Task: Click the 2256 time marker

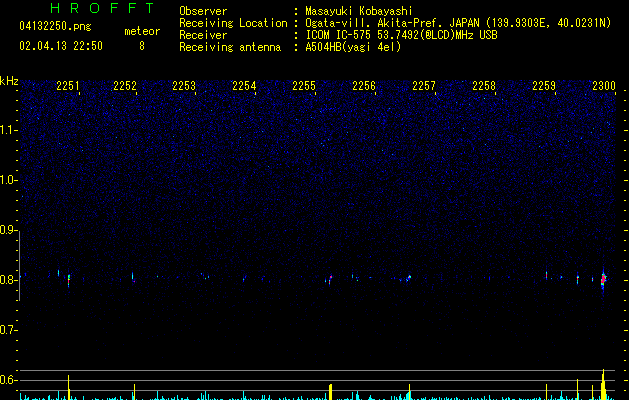Action: tap(364, 86)
